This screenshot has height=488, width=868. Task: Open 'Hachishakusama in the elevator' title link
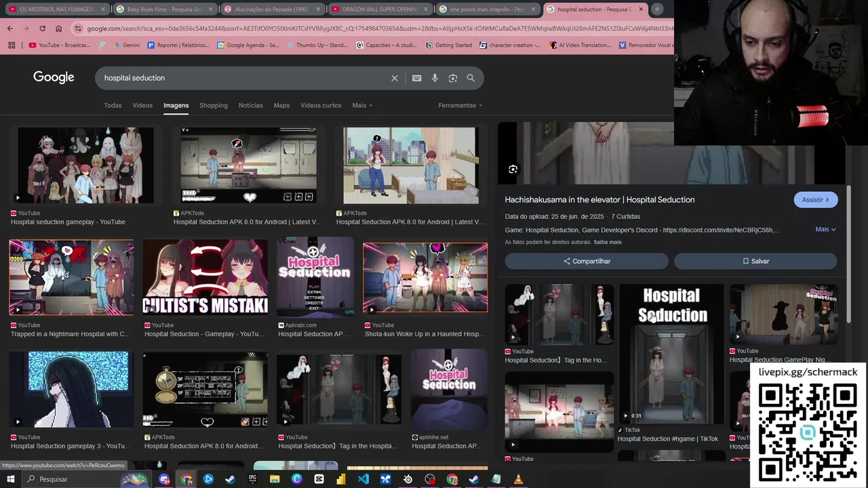[599, 199]
